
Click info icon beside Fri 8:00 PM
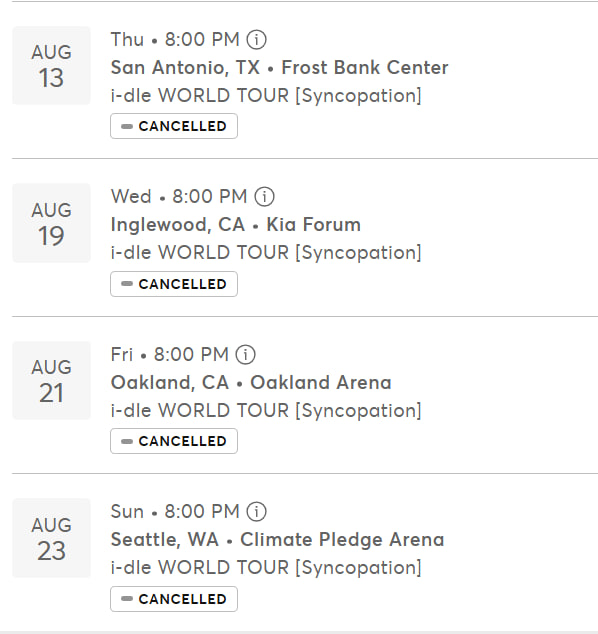coord(245,355)
